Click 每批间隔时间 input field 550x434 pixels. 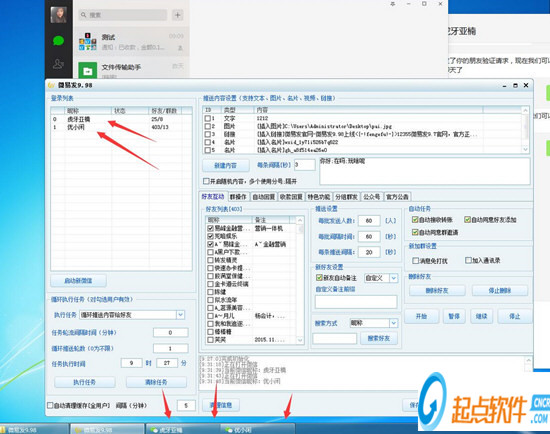tap(369, 236)
